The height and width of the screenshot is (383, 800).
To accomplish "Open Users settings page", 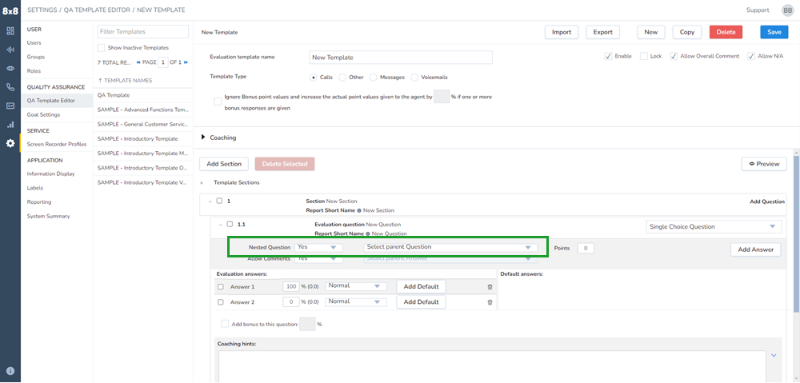I will (x=34, y=43).
